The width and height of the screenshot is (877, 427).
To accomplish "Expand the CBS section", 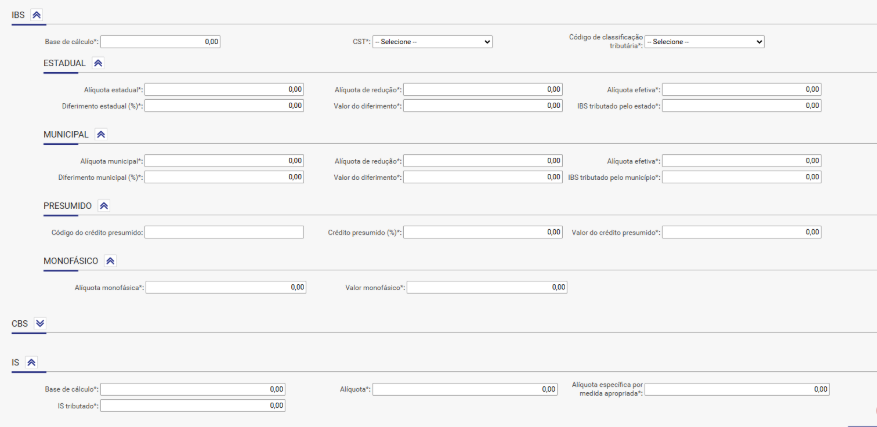I will pos(40,323).
